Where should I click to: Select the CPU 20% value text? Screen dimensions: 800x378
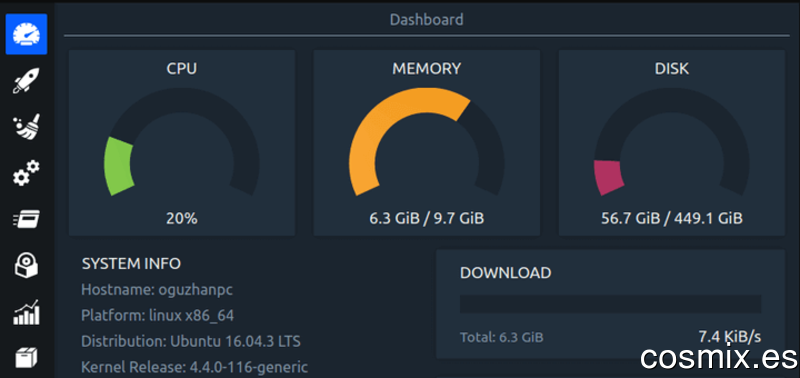click(x=182, y=219)
